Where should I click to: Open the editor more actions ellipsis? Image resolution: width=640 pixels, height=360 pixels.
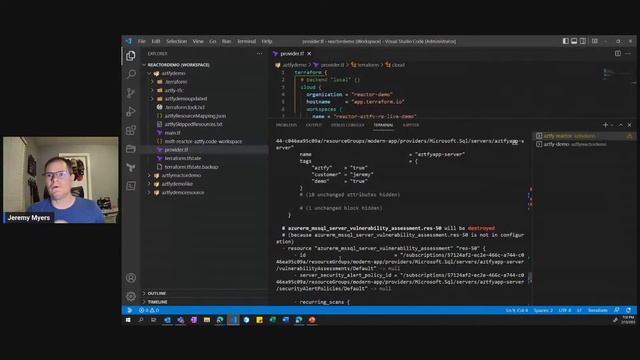628,53
